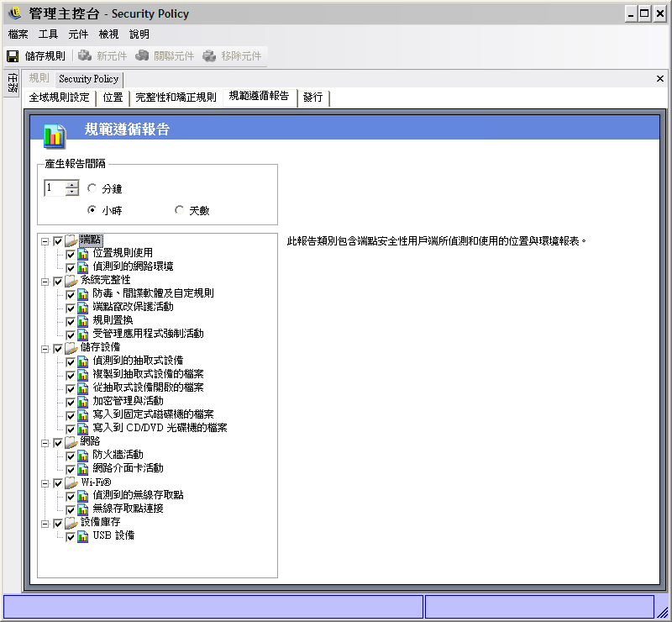Click the 端點 folder icon in the tree

point(71,241)
